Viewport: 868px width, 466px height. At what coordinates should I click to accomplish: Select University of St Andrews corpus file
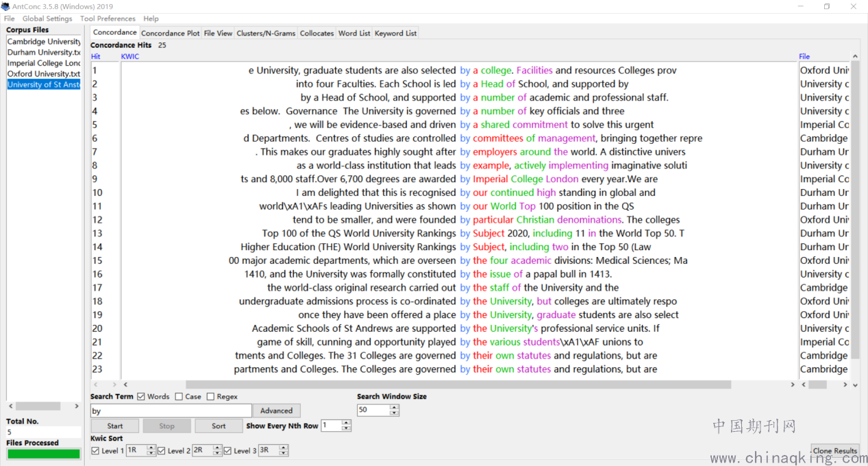pos(44,84)
